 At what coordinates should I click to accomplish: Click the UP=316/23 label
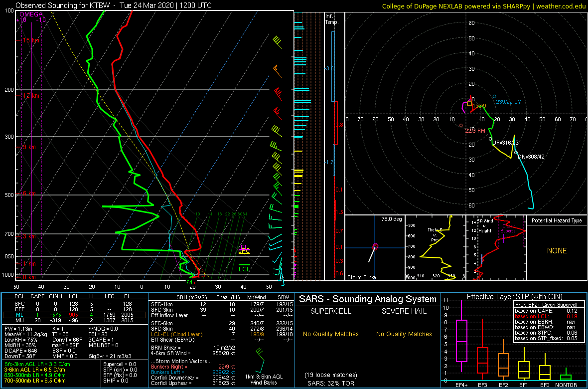pyautogui.click(x=505, y=143)
